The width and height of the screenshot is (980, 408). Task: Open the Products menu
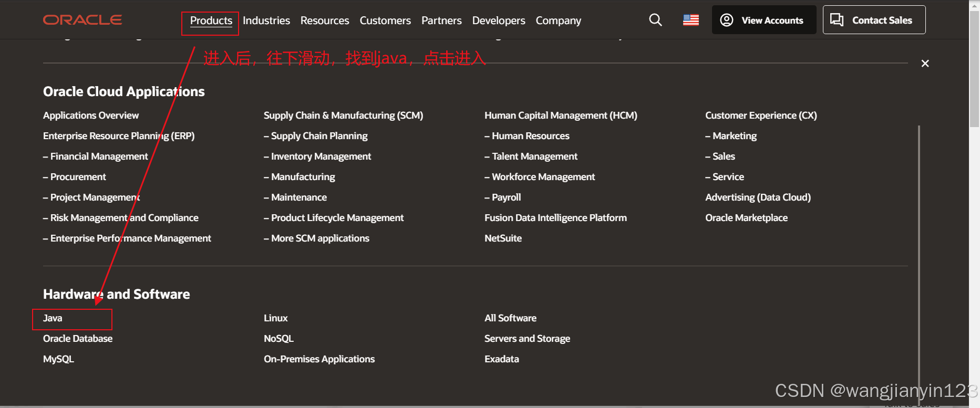[211, 20]
